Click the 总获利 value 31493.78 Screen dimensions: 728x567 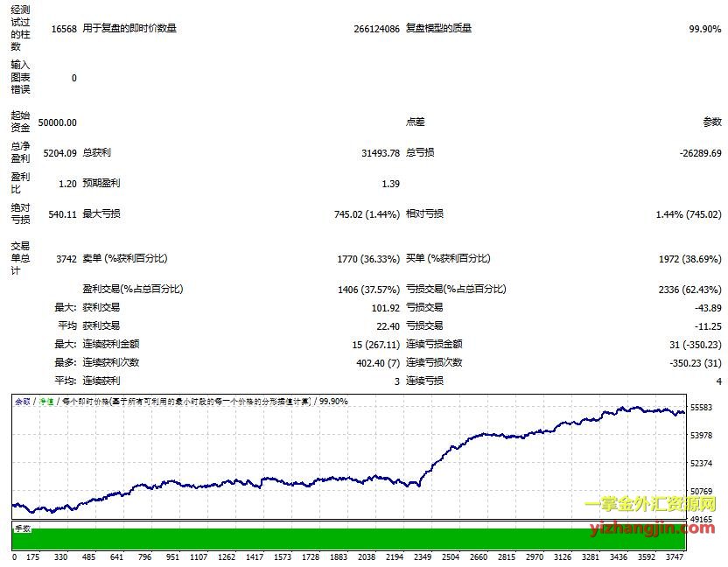[380, 153]
